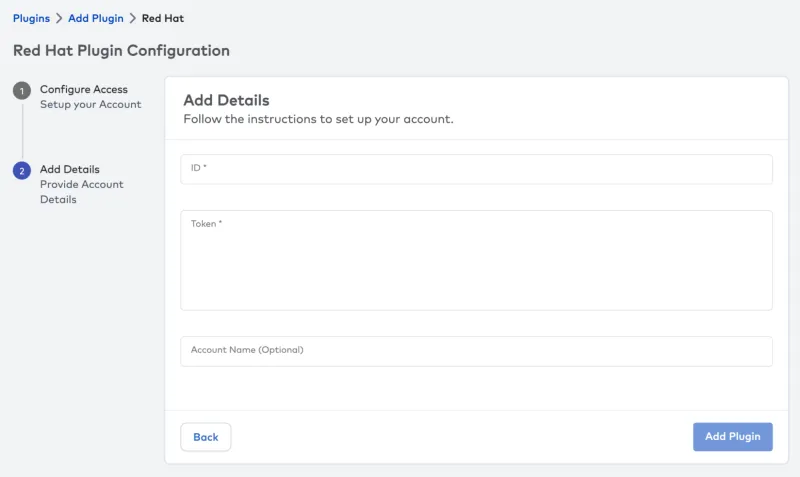The height and width of the screenshot is (477, 800).
Task: Select step 1 circle icon
Action: [22, 91]
